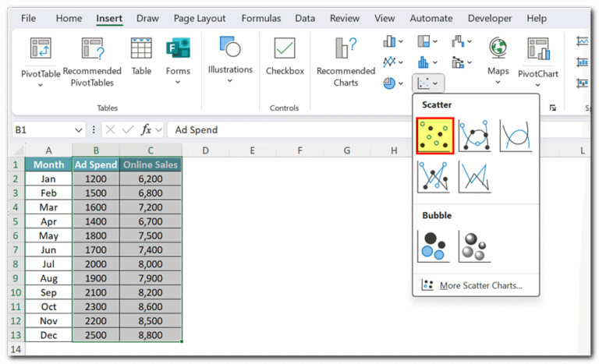This screenshot has width=599, height=364.
Task: Switch to the Home tab
Action: point(69,19)
